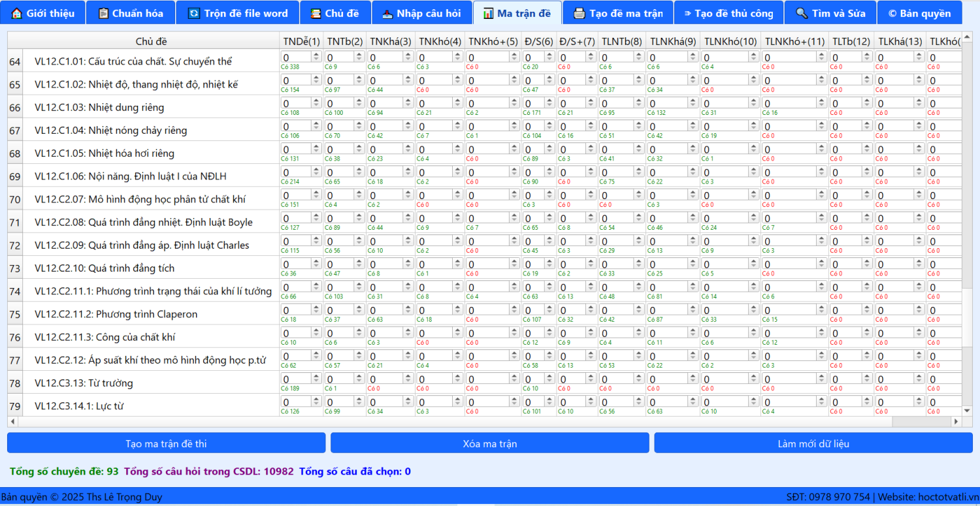Click the magnifier icon on Tìm và Sửa
This screenshot has width=980, height=506.
click(801, 13)
